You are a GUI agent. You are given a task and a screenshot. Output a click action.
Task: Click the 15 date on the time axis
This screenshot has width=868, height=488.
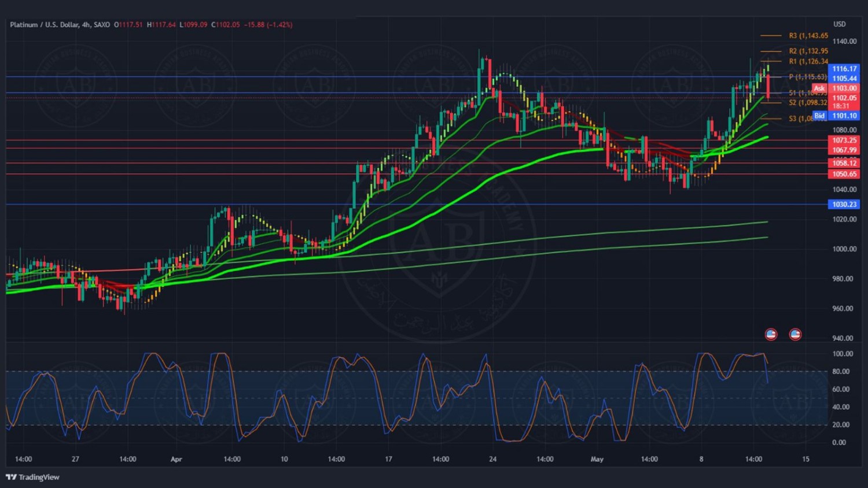pos(806,459)
